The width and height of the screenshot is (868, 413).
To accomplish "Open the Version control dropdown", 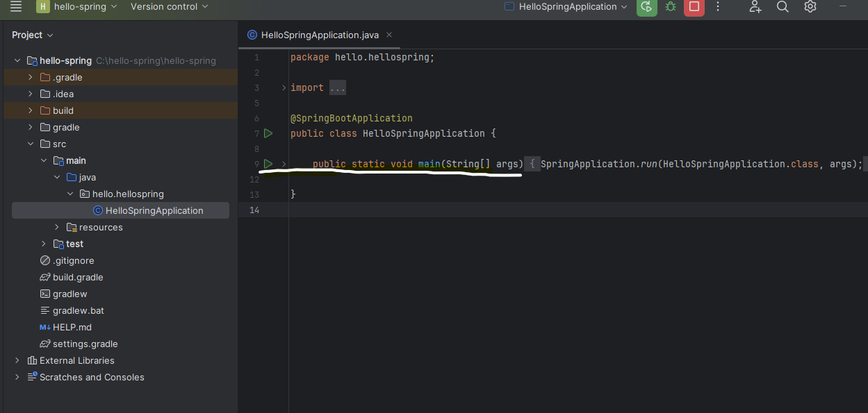I will 169,7.
